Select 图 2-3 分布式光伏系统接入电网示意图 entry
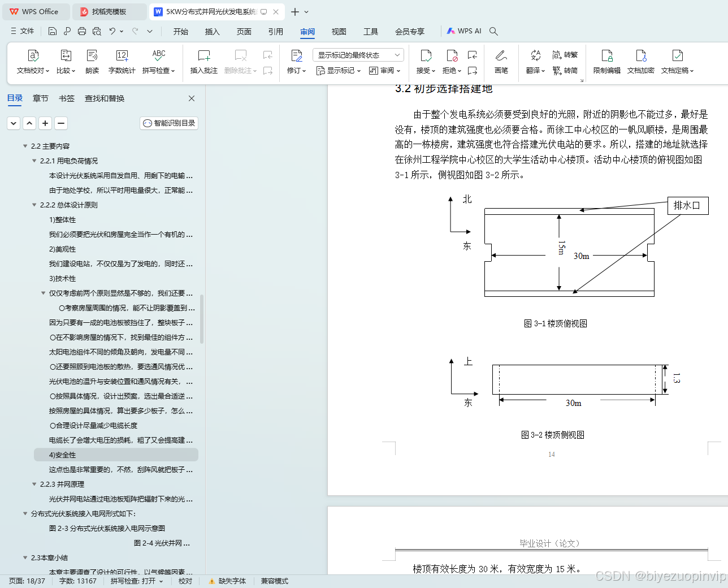 point(107,529)
